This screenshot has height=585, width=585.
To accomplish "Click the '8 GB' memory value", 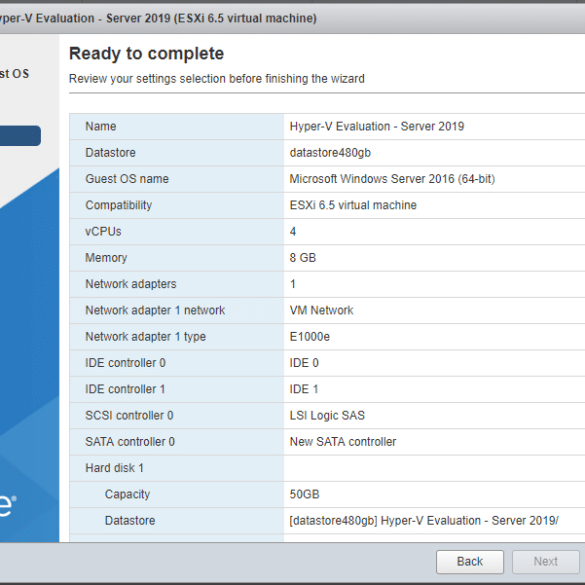I will [303, 258].
